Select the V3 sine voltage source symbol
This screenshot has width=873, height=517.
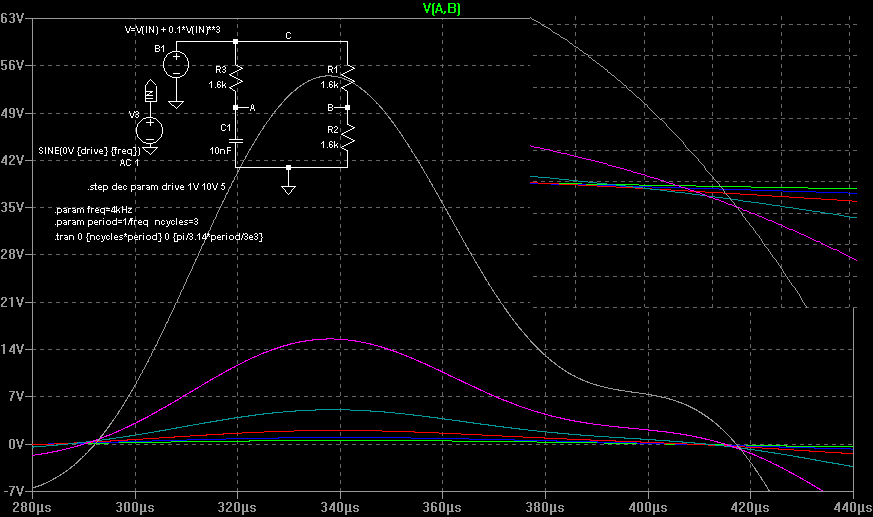150,131
